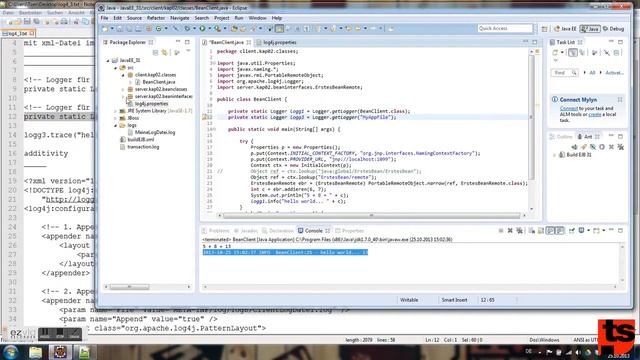Click Remove Selected Buildfile icon in Ant view

tap(611, 147)
